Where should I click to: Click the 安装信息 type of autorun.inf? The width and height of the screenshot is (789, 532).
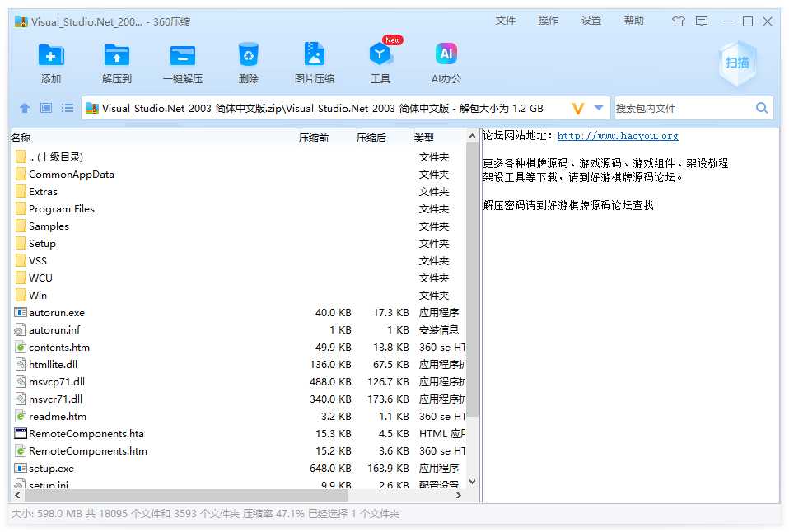coord(439,330)
